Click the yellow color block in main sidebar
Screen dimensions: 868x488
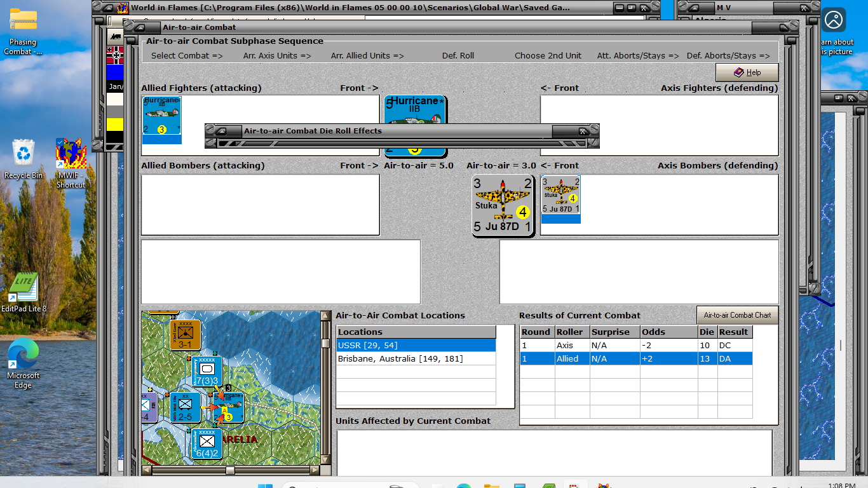pyautogui.click(x=115, y=125)
